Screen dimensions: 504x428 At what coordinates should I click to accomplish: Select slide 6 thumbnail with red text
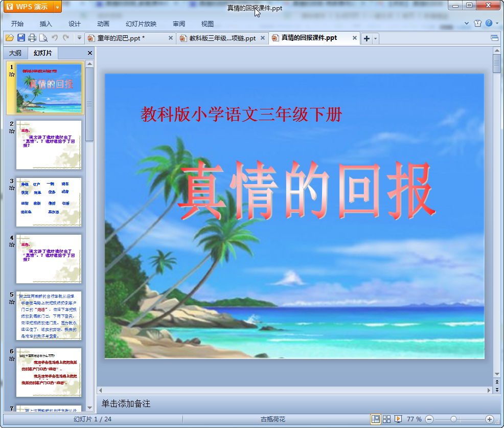coord(49,372)
